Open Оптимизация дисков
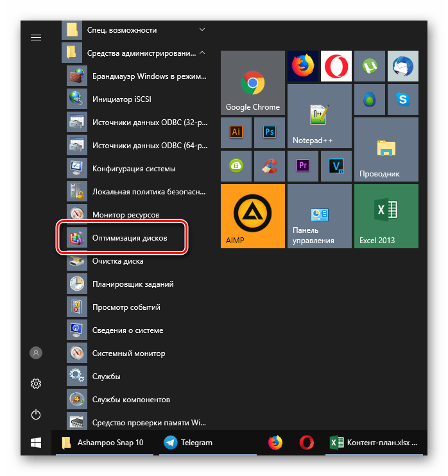The image size is (448, 476). [x=137, y=238]
